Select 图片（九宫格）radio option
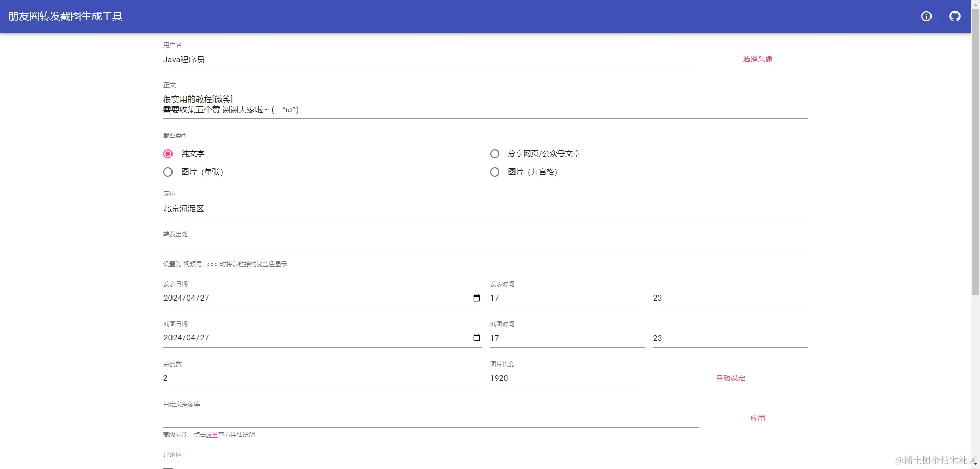 (x=495, y=172)
